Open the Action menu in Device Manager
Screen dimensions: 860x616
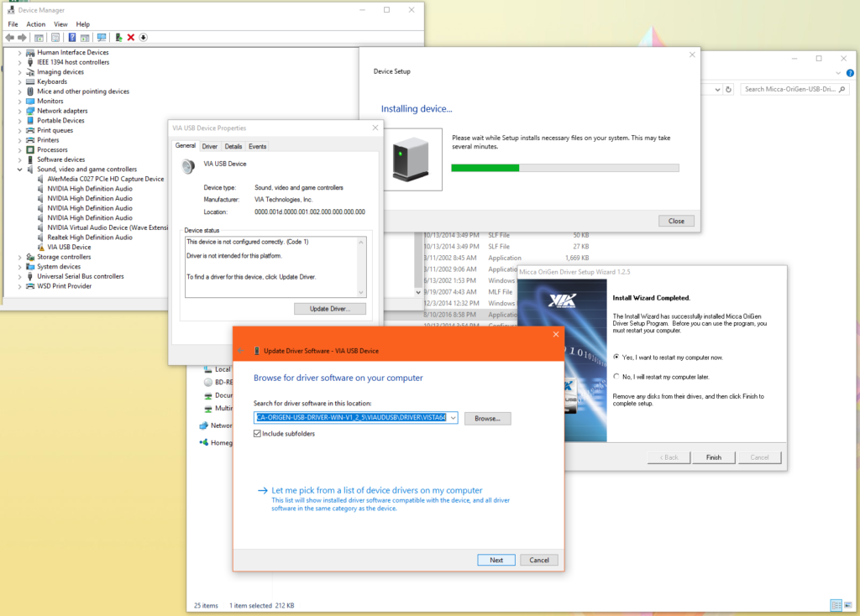pos(35,24)
